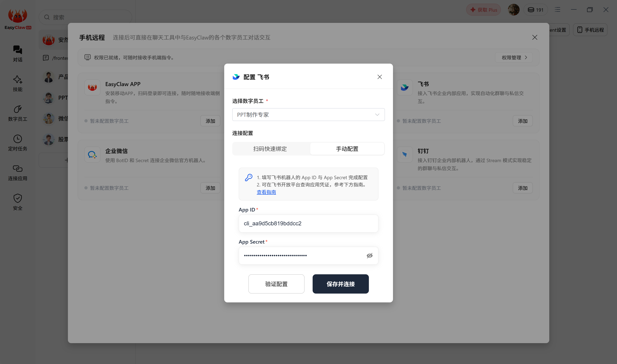Image resolution: width=617 pixels, height=364 pixels.
Task: Click 添加 on 钉钉 card
Action: tap(523, 188)
